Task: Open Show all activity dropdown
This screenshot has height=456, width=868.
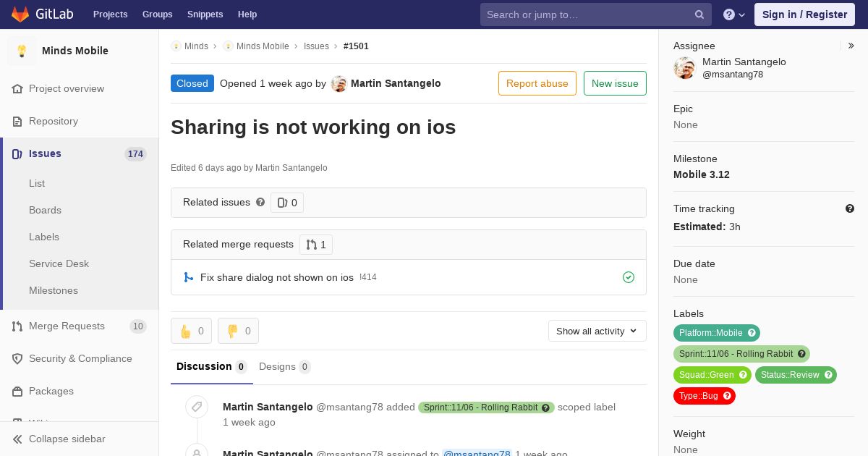Action: click(x=597, y=331)
